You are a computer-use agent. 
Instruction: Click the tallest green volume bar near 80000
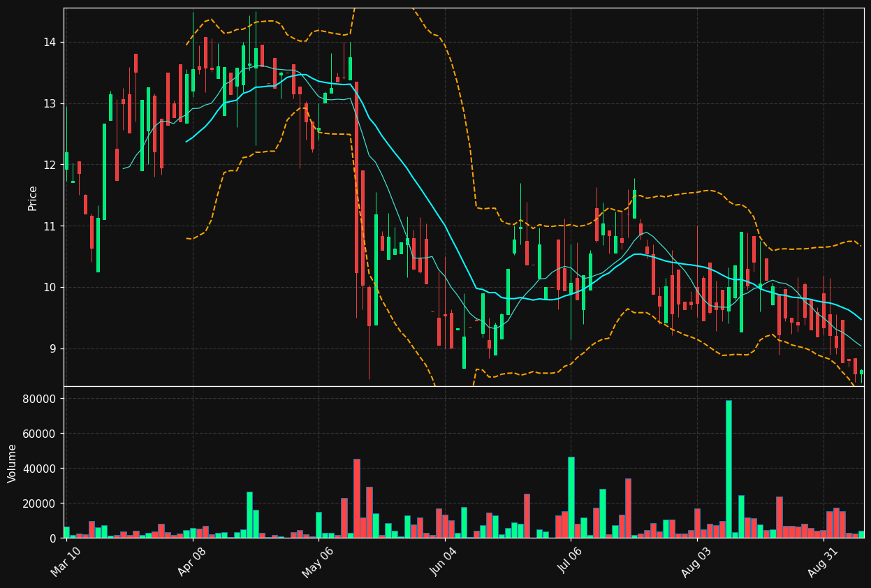(729, 469)
